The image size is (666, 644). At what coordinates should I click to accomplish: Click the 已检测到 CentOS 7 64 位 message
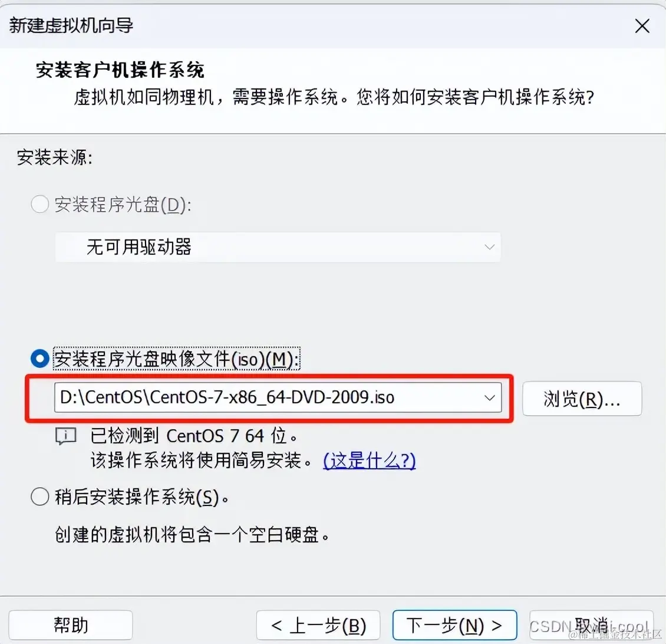(194, 436)
